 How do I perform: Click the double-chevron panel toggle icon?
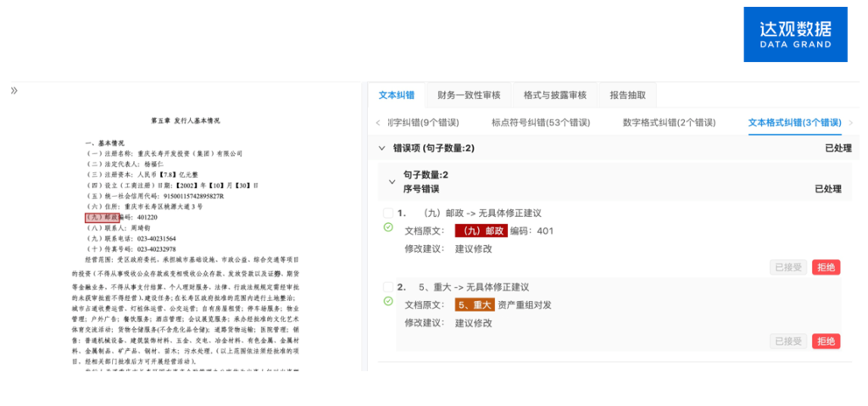point(14,91)
